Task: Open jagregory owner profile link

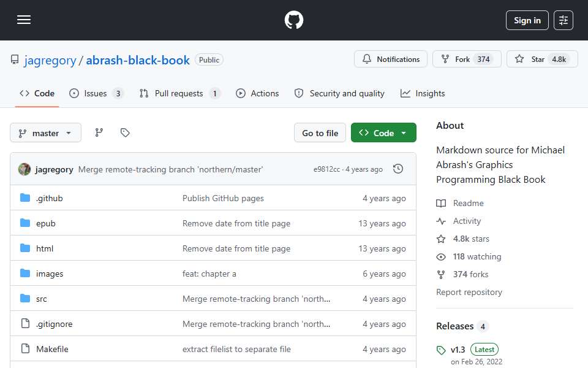Action: pos(50,60)
